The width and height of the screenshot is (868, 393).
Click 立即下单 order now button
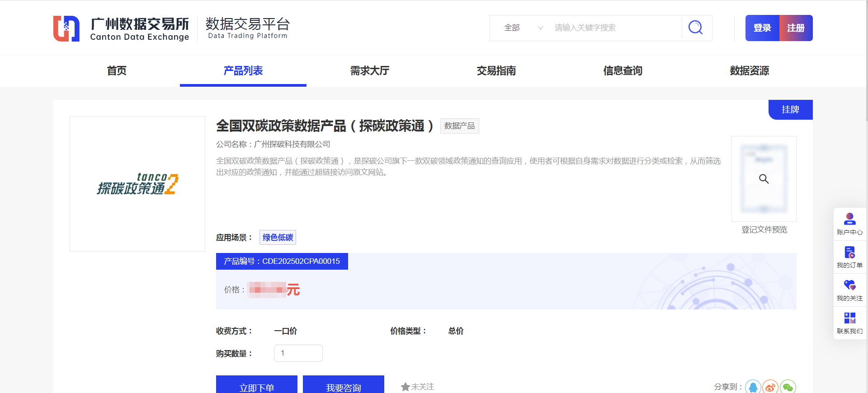click(257, 385)
